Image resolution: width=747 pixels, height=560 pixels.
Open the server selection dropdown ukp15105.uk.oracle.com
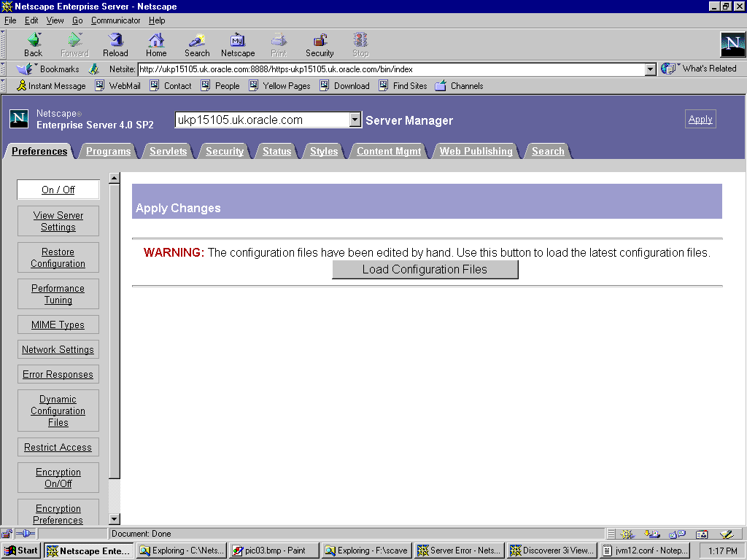(268, 120)
